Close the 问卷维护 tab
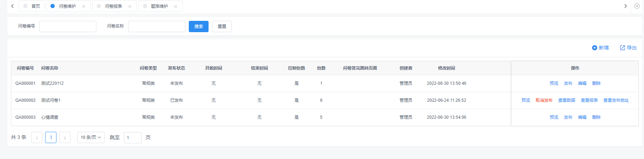644x159 pixels. coord(84,6)
